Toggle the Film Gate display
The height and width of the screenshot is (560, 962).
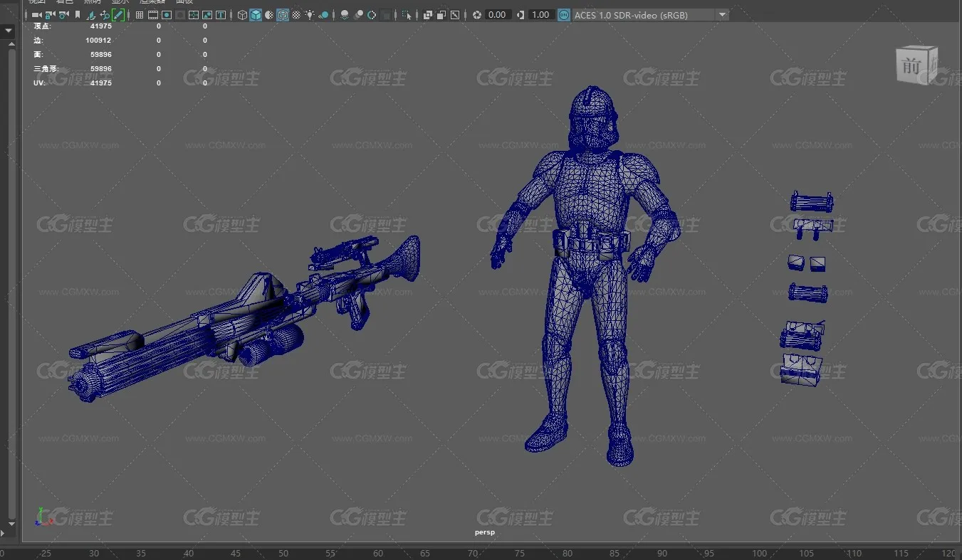click(153, 14)
